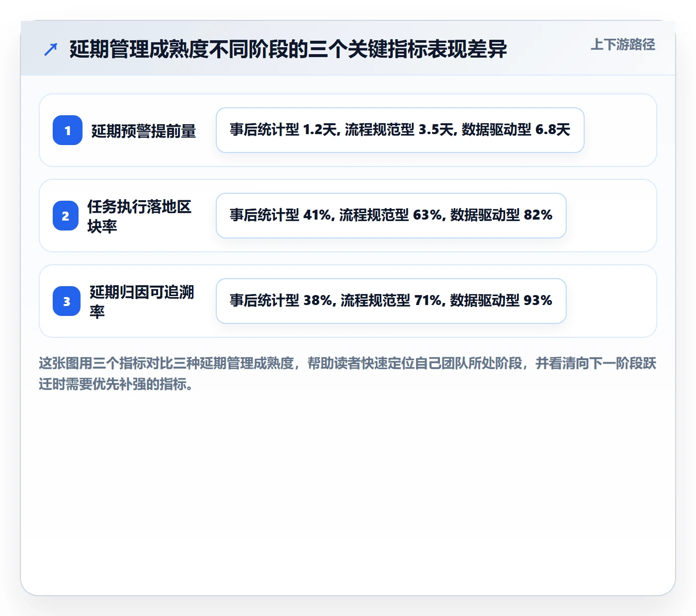Viewport: 696px width, 616px height.
Task: Click the value box showing 41%
Action: [x=391, y=216]
